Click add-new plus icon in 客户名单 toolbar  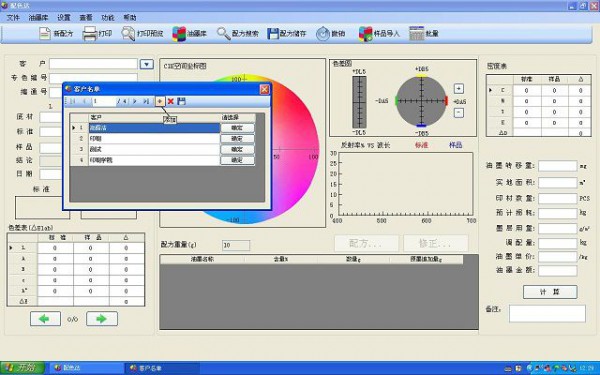point(160,101)
